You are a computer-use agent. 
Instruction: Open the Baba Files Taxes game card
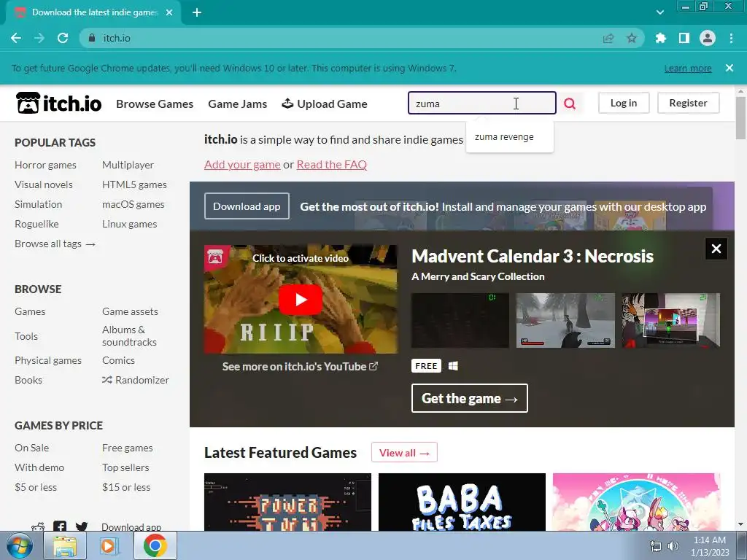462,502
